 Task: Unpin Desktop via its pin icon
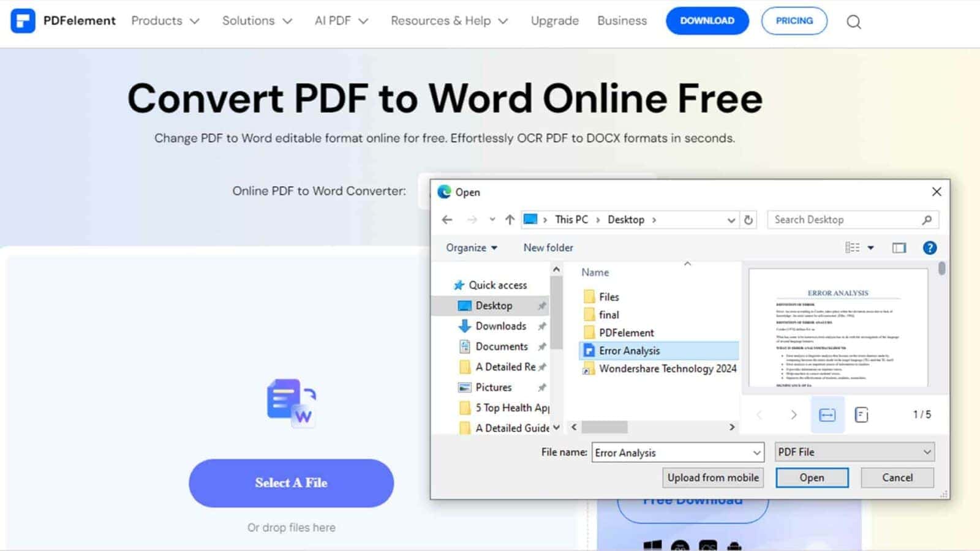point(542,305)
